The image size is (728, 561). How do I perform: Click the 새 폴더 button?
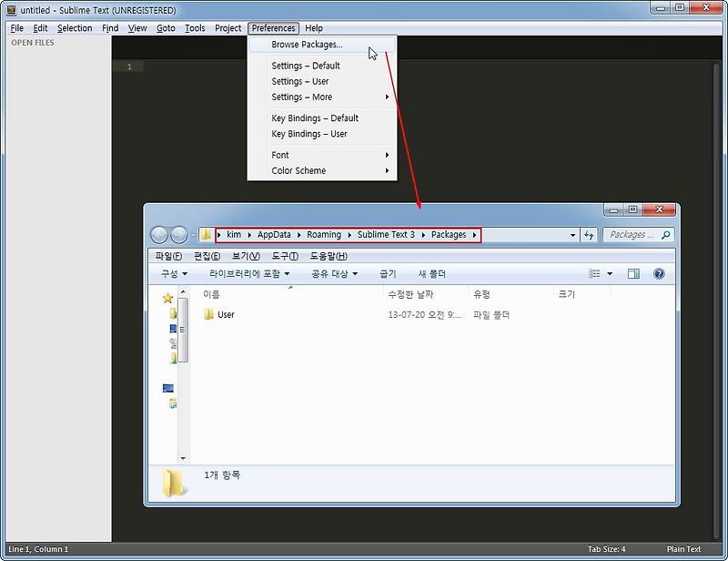pyautogui.click(x=431, y=274)
